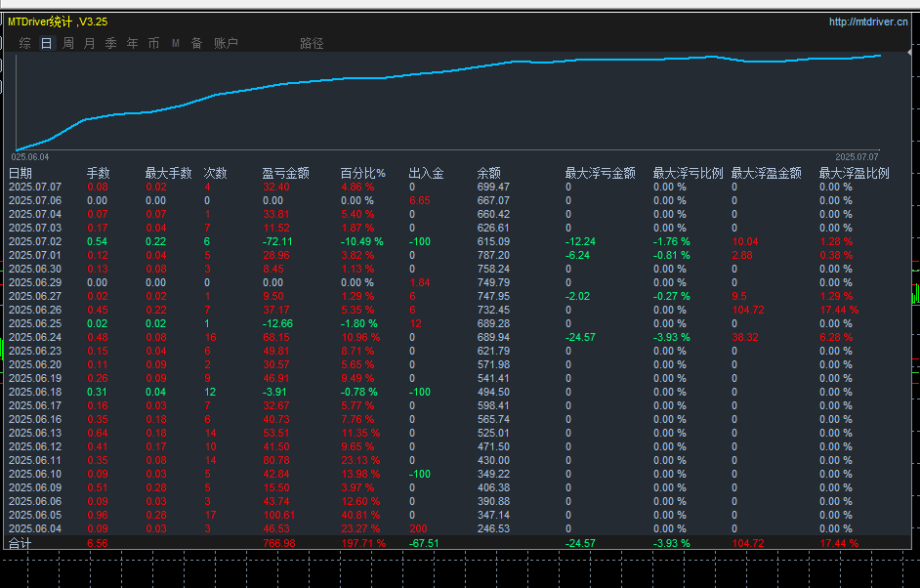Click the floating loss -24.57 on 2025.06.24
The image size is (920, 588).
580,337
